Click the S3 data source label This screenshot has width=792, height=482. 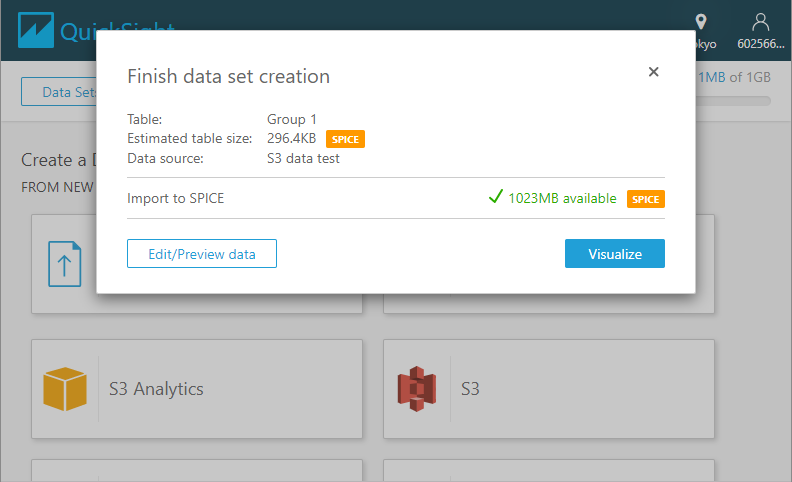[x=469, y=389]
